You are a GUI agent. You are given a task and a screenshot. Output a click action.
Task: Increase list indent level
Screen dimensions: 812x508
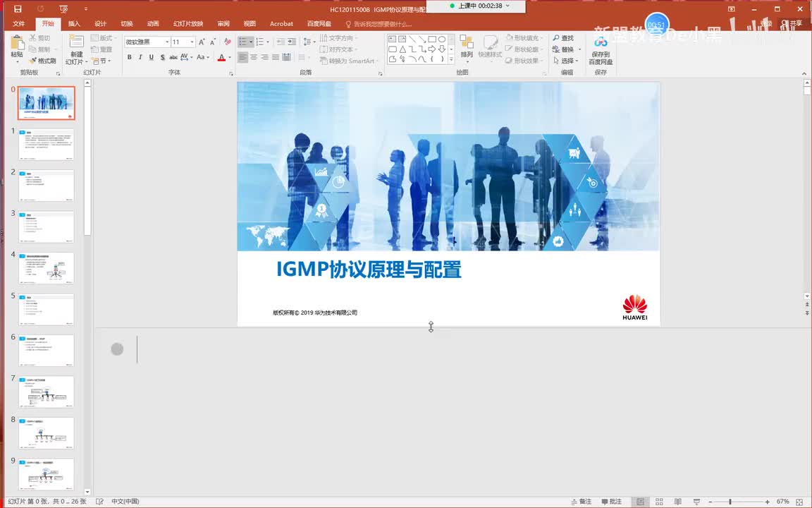pos(292,42)
